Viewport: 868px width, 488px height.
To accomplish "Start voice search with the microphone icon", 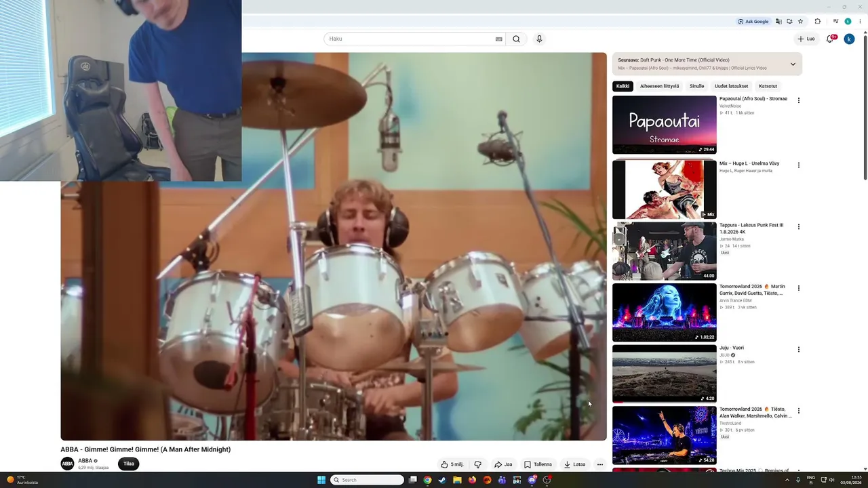I will coord(539,39).
